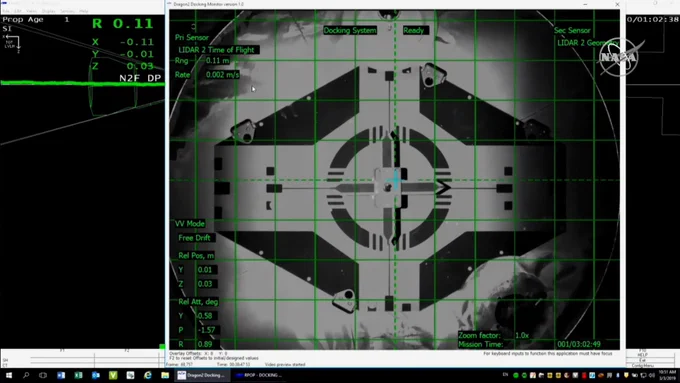Click the Sec Sensor label

point(572,30)
